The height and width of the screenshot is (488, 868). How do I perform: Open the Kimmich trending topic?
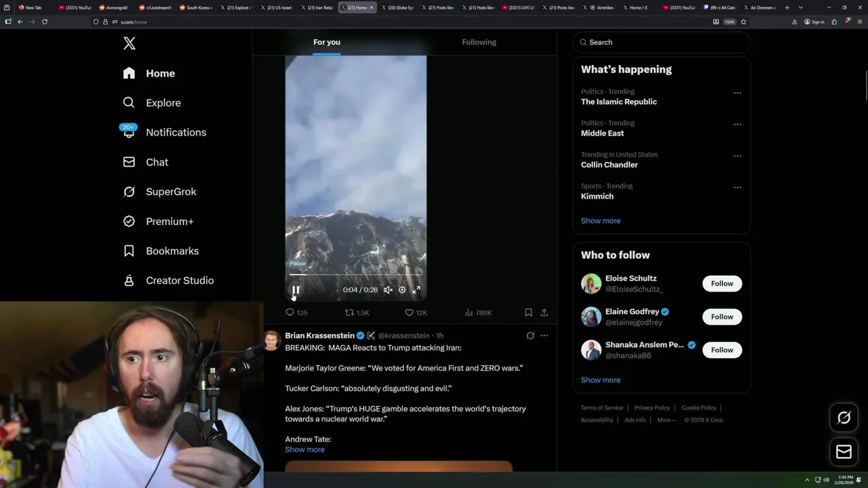pyautogui.click(x=597, y=197)
